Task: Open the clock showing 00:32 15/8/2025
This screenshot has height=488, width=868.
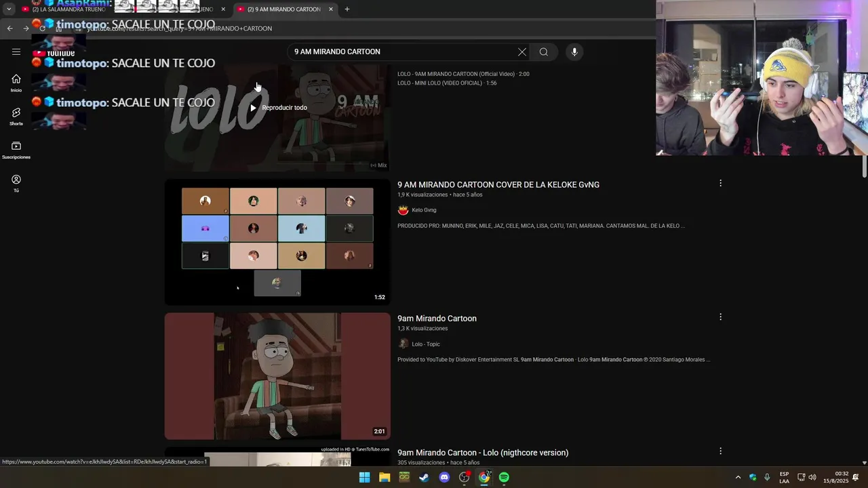Action: [x=836, y=477]
